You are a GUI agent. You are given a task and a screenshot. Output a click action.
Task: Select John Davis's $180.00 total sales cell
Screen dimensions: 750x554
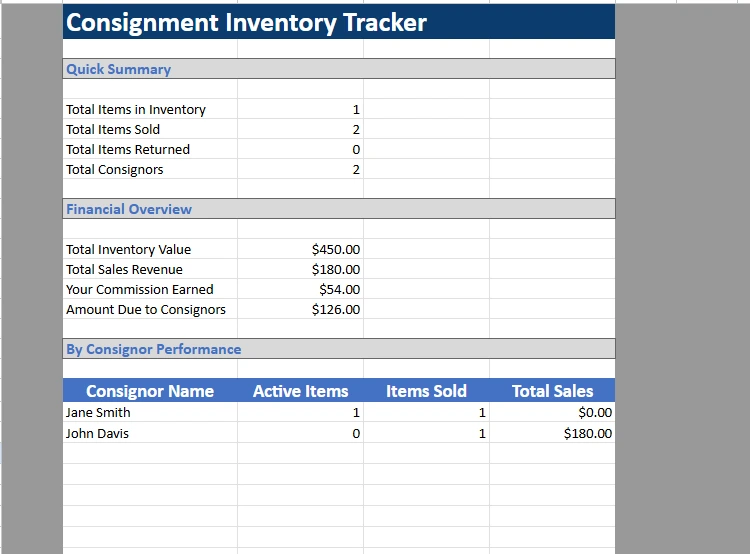[x=587, y=433]
